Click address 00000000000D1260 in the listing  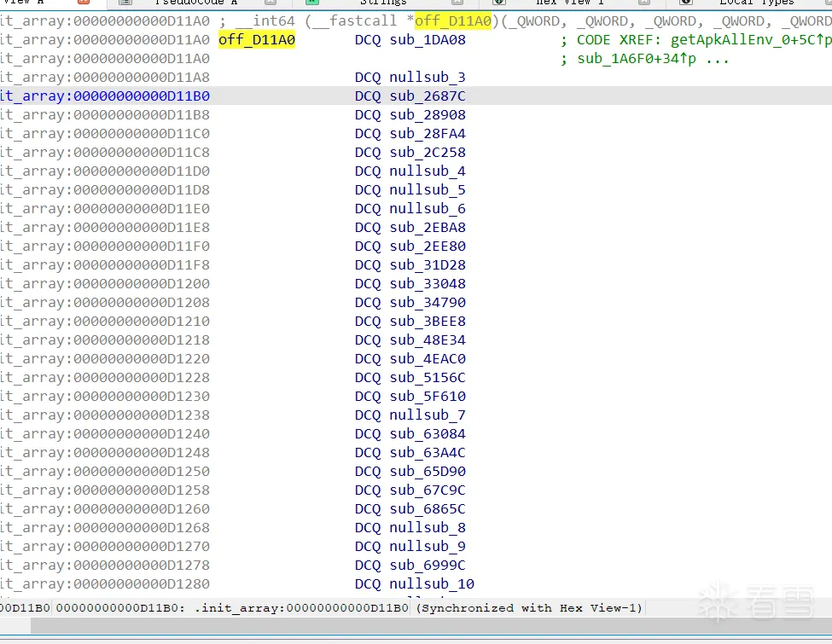pos(142,508)
